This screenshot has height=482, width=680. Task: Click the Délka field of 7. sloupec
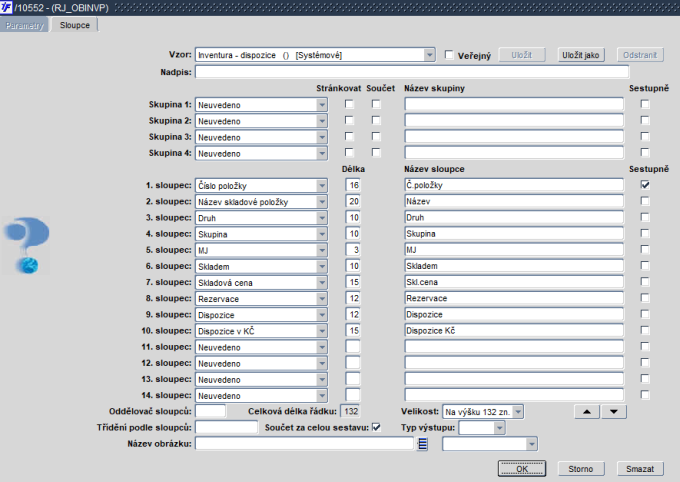353,282
